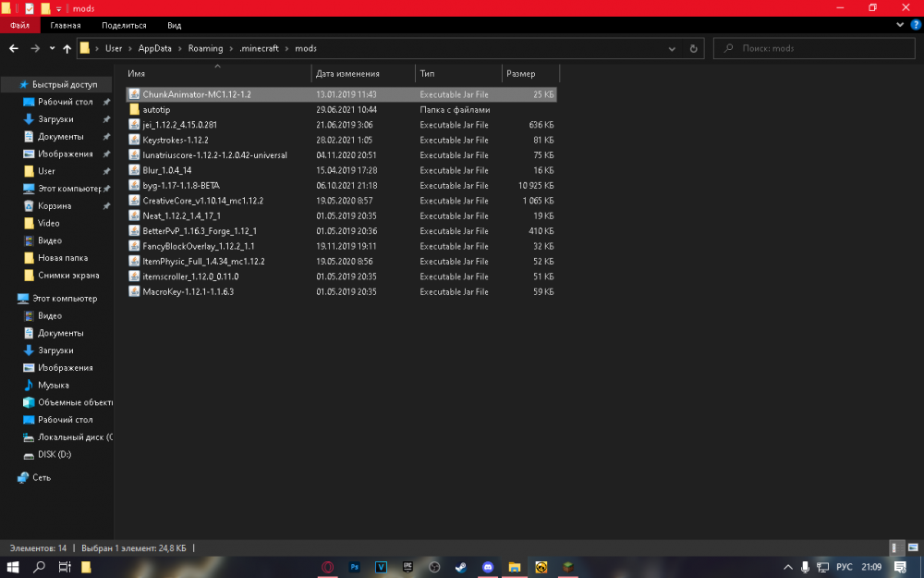Go up one folder level arrow
This screenshot has width=924, height=578.
pyautogui.click(x=67, y=48)
